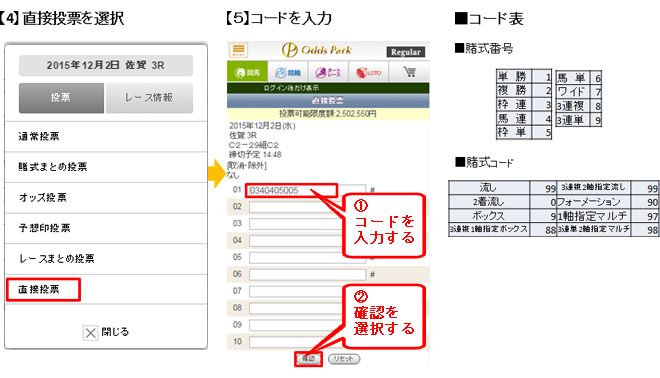This screenshot has width=660, height=378.
Task: Click the Regular badge
Action: (406, 52)
